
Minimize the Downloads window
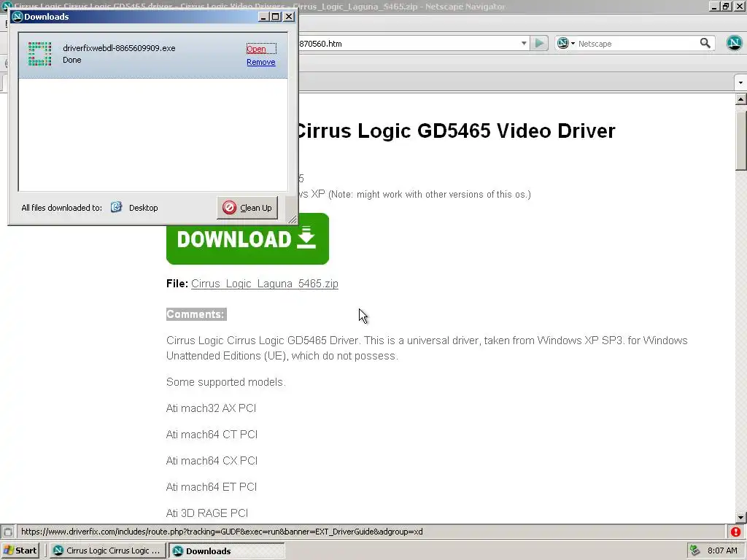(x=263, y=17)
